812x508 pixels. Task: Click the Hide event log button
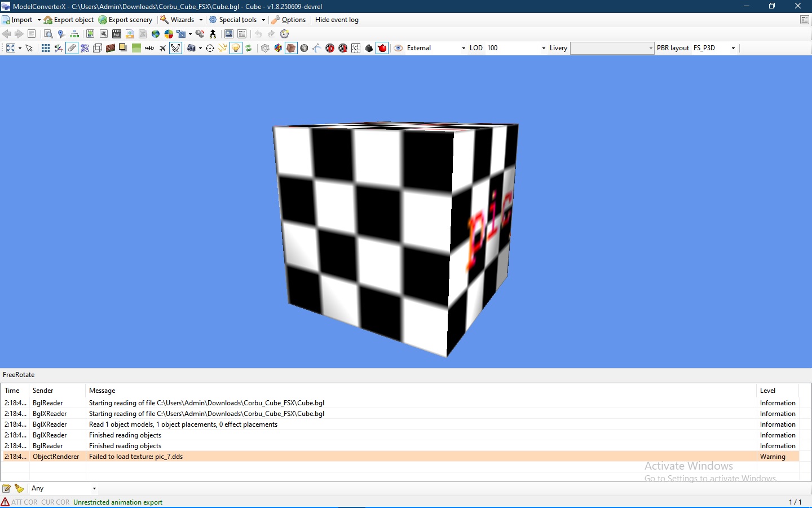pos(337,20)
